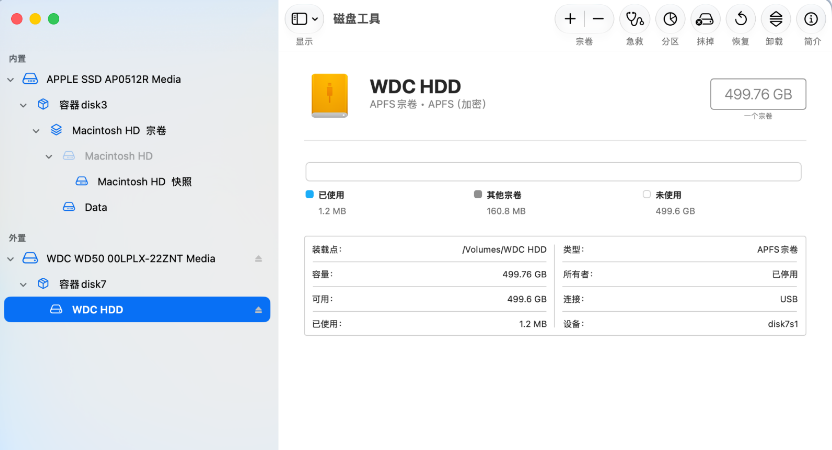The height and width of the screenshot is (450, 832).
Task: Remove a volume with the minus button
Action: coord(599,19)
